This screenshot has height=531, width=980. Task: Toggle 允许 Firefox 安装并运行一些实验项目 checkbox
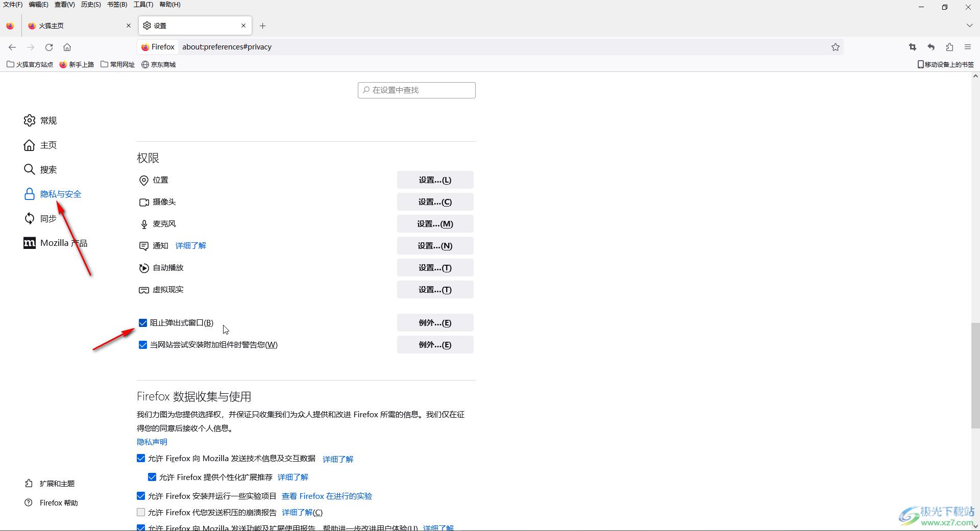click(x=141, y=496)
